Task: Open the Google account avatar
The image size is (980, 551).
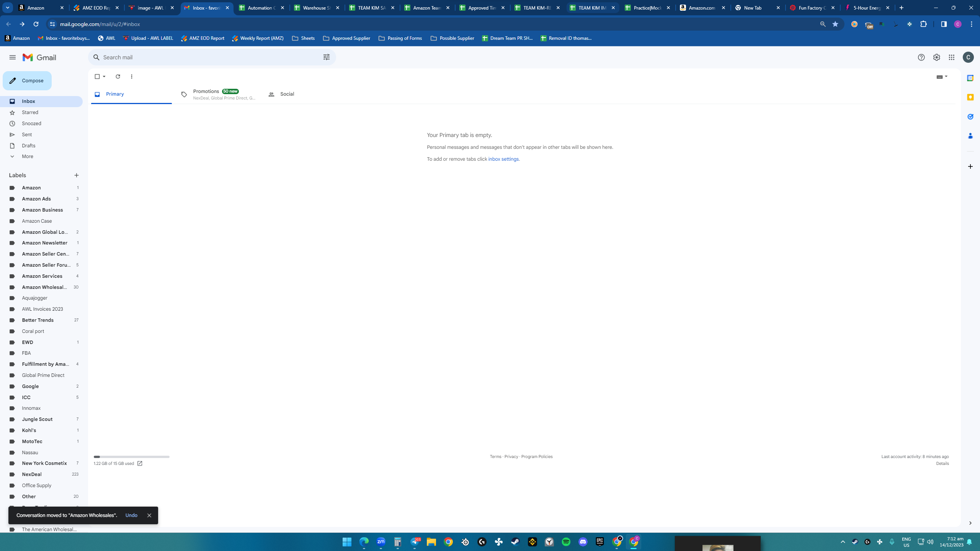Action: click(x=968, y=57)
